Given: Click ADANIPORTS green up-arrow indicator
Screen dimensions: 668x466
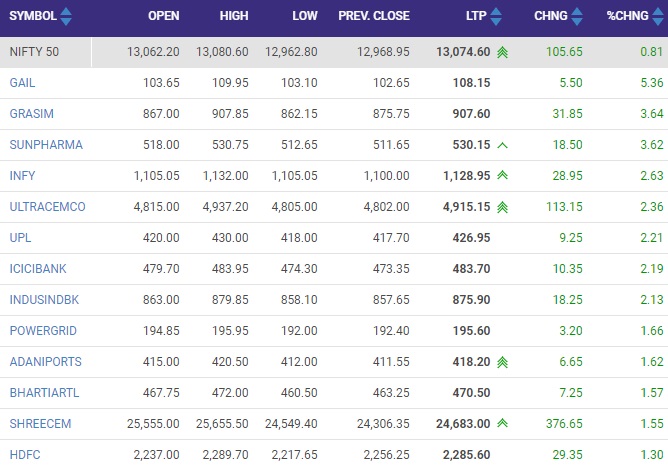Looking at the screenshot, I should (503, 362).
